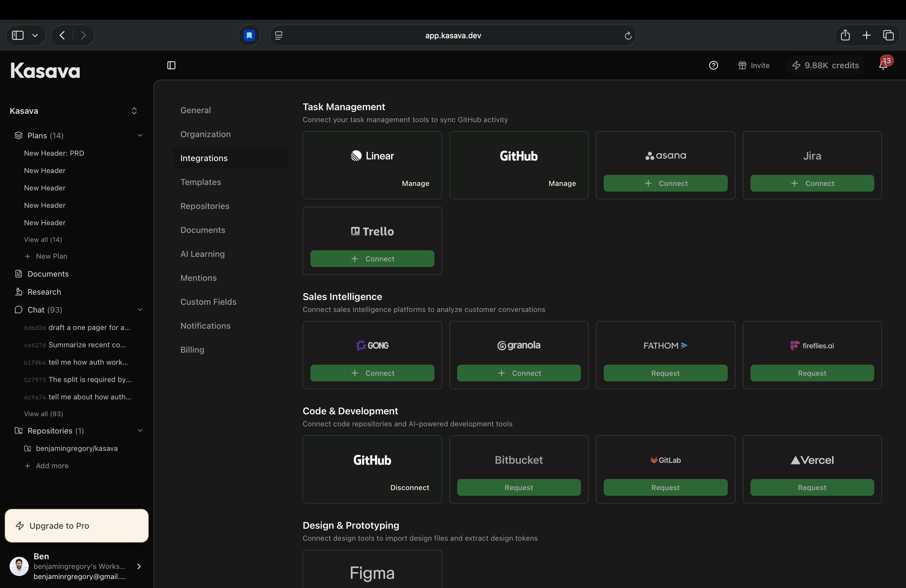This screenshot has width=906, height=588.
Task: Click the Invite gift button
Action: tap(754, 66)
